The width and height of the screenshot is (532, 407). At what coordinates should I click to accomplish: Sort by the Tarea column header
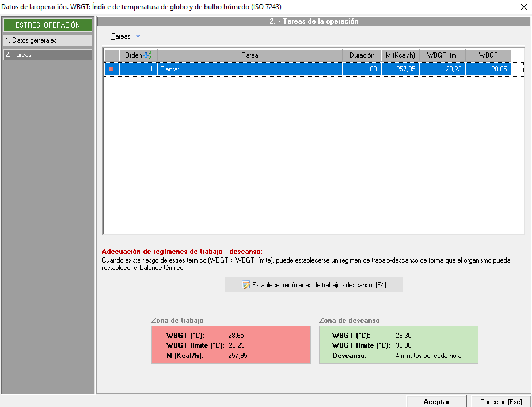point(250,55)
